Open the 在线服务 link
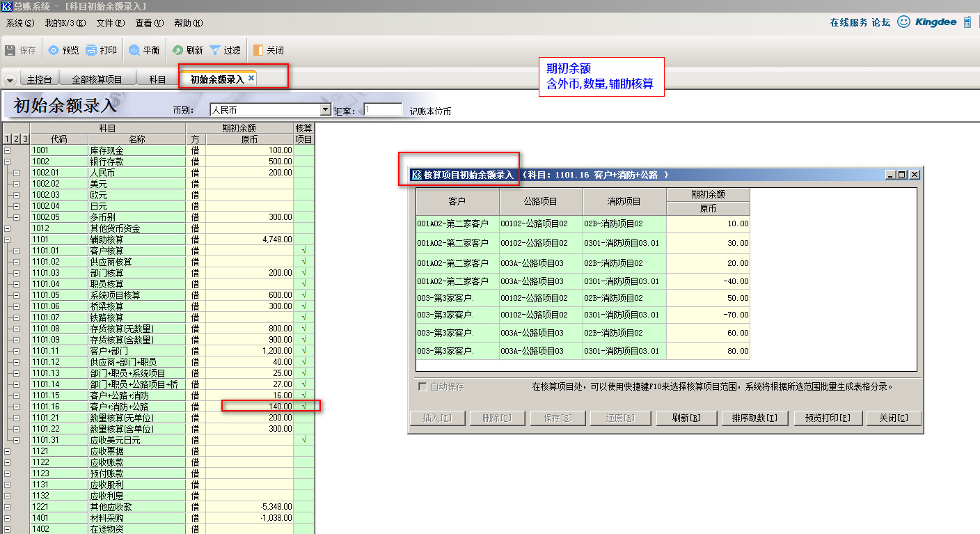Screen dimensions: 980x534 tap(848, 22)
